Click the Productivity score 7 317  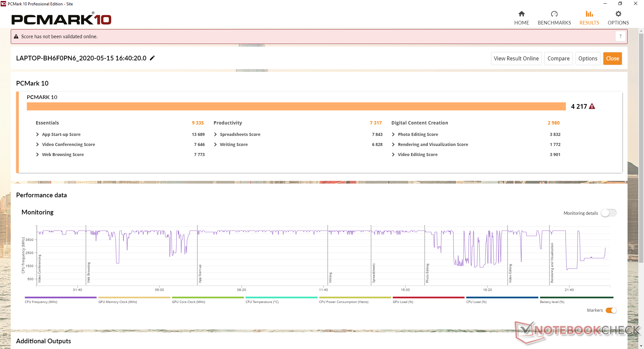coord(376,123)
